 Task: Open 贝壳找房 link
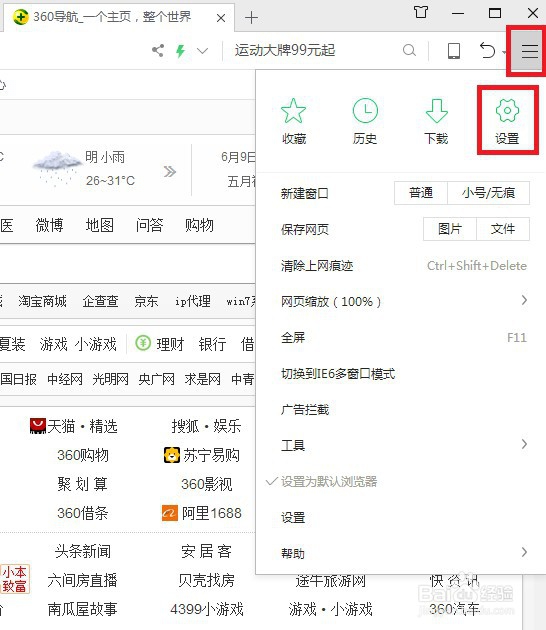coord(207,580)
